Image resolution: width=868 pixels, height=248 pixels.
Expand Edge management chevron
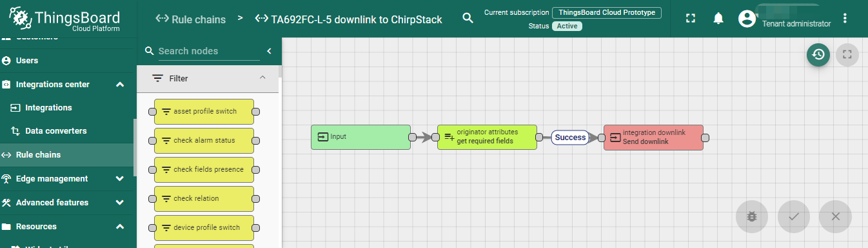click(x=119, y=178)
